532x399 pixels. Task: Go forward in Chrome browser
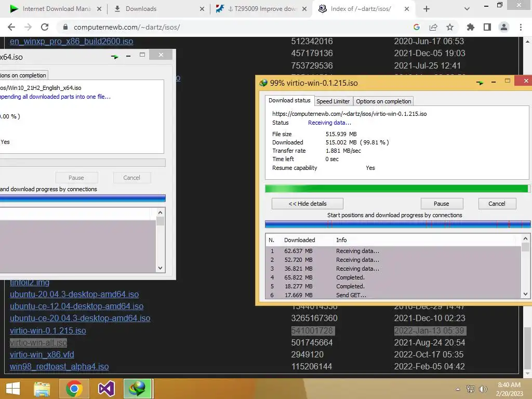click(x=28, y=27)
